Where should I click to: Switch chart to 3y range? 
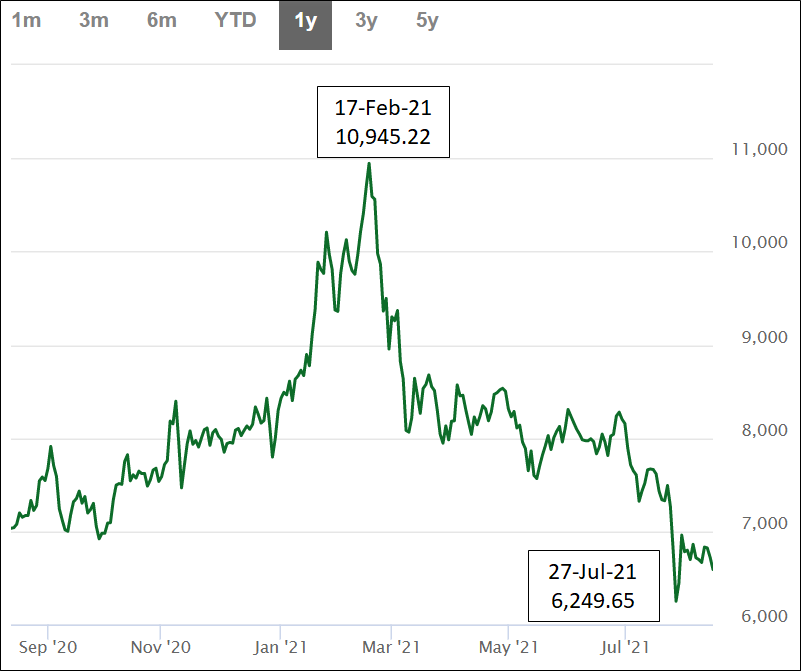[x=366, y=21]
